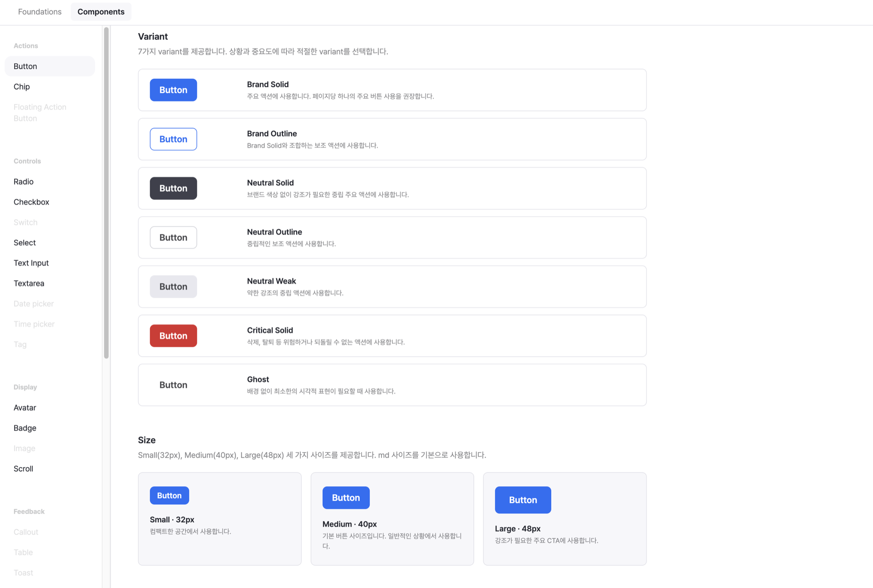Open the Radio component page
The width and height of the screenshot is (873, 588).
click(x=50, y=182)
